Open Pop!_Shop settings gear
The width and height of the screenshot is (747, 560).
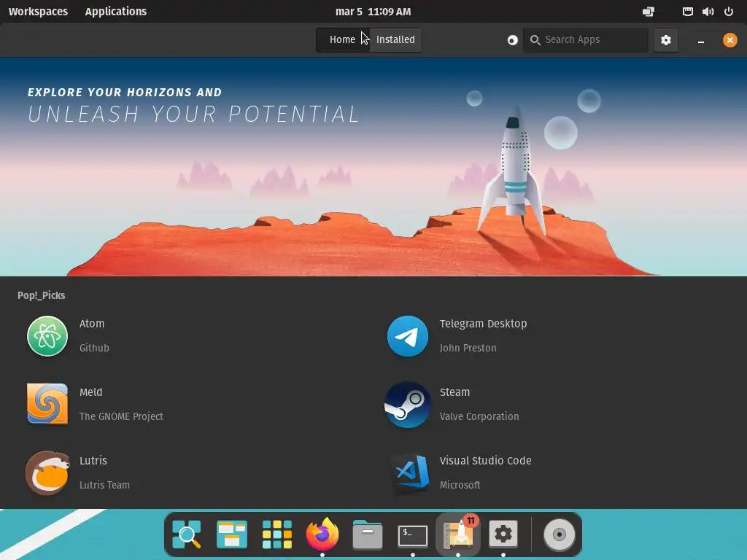665,40
